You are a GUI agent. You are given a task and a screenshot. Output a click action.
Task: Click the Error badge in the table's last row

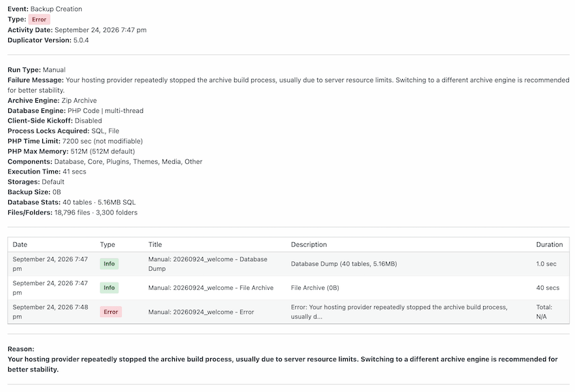click(111, 312)
